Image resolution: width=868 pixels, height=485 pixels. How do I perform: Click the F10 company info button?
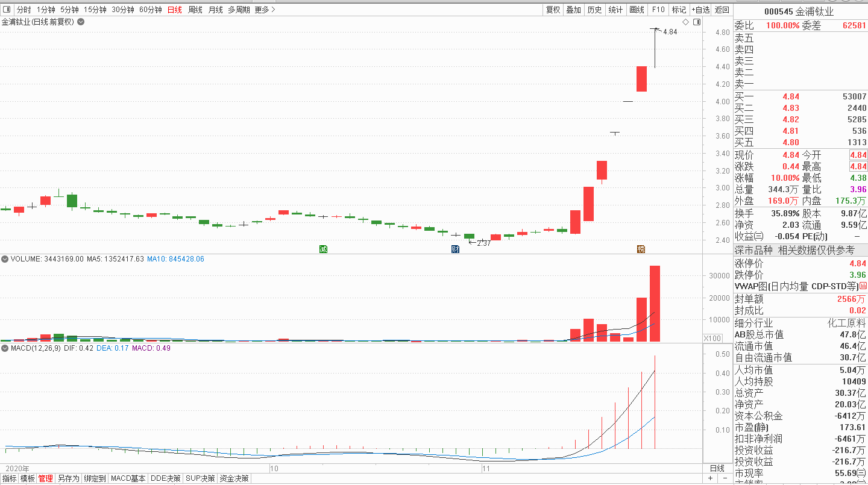tap(658, 10)
